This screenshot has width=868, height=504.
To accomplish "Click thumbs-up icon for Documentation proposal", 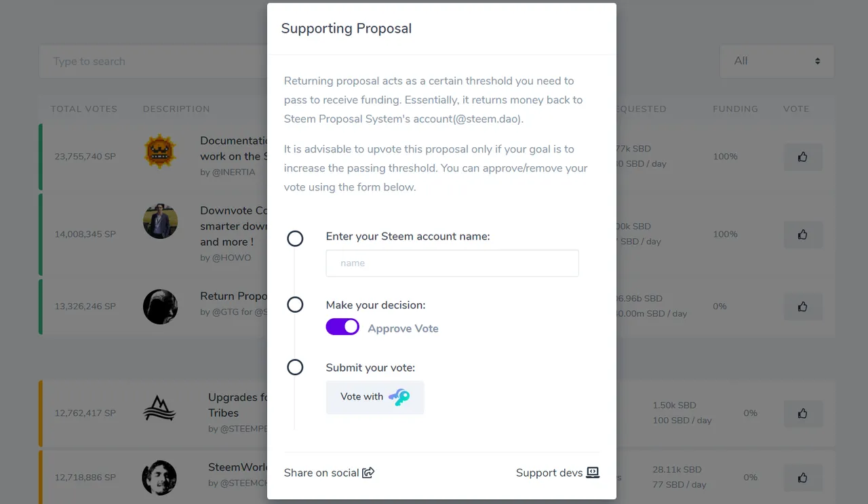I will (x=803, y=157).
